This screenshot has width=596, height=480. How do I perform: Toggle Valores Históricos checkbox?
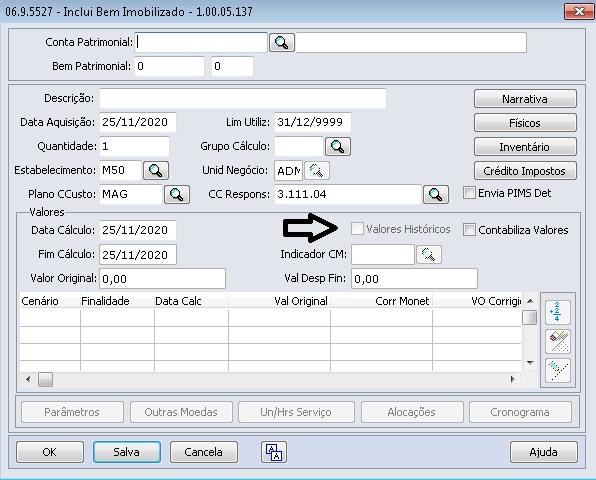coord(357,229)
